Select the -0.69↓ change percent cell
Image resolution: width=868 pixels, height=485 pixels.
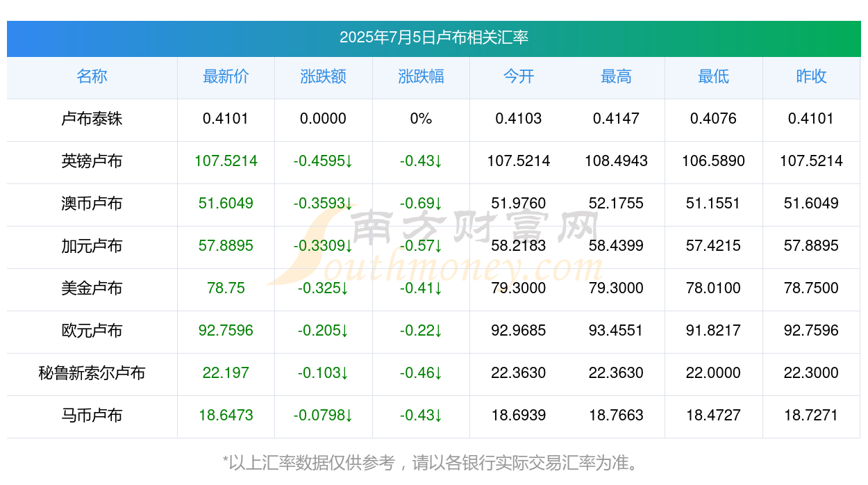point(421,204)
